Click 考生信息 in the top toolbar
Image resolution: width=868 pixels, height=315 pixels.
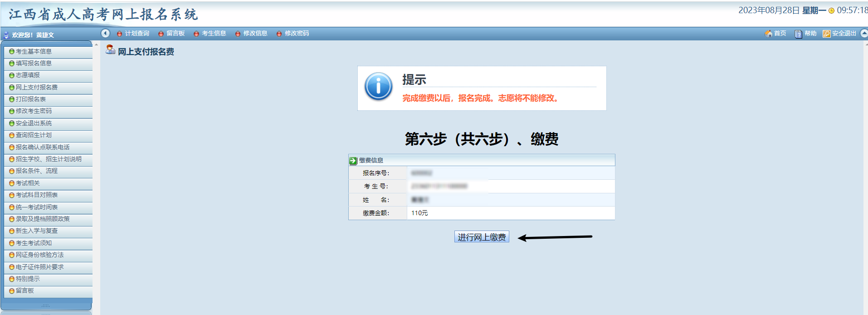(214, 34)
